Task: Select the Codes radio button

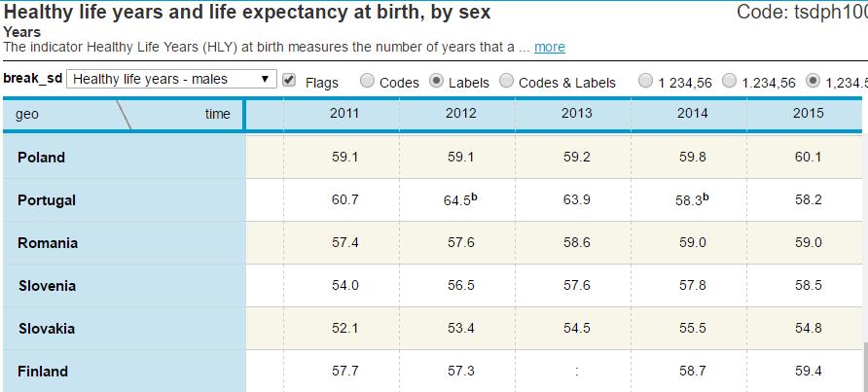Action: click(367, 82)
